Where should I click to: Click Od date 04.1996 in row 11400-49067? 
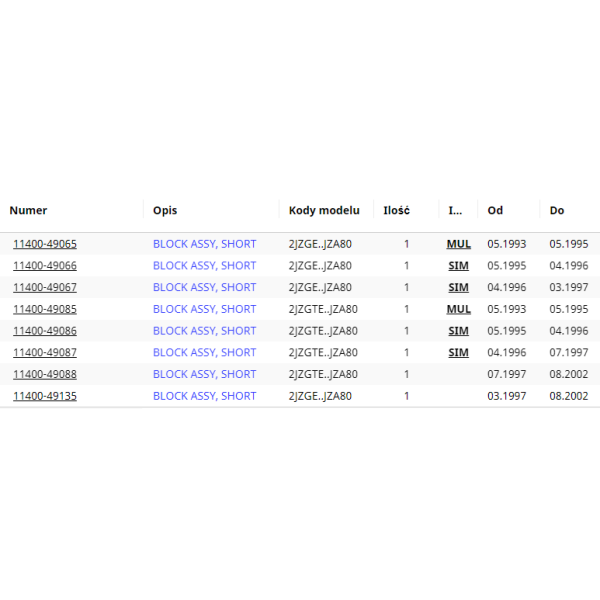pos(507,287)
